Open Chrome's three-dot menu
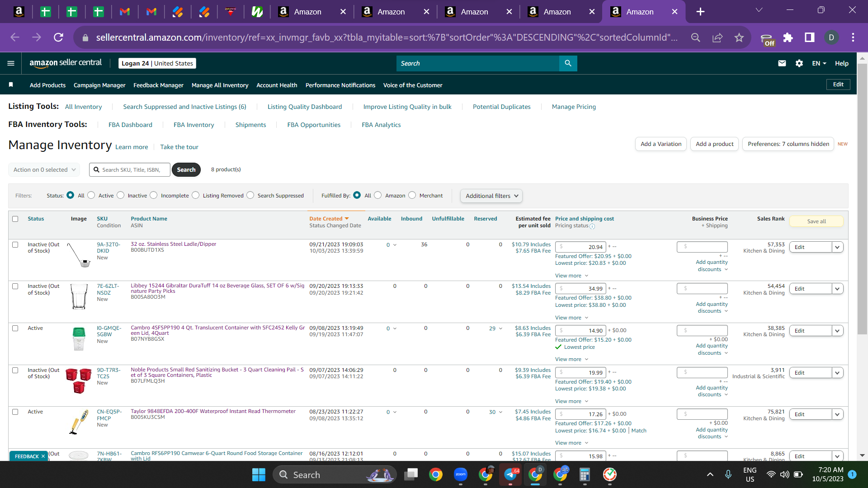This screenshot has width=868, height=488. [853, 38]
